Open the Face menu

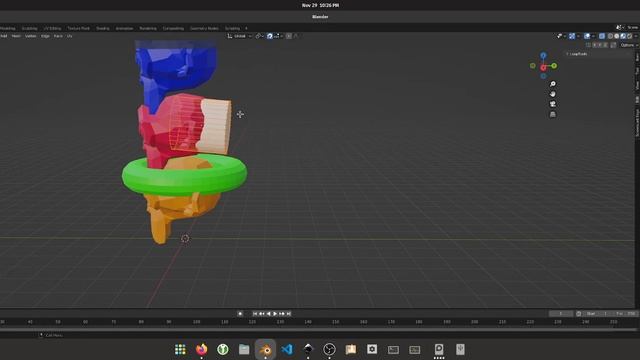pyautogui.click(x=58, y=36)
